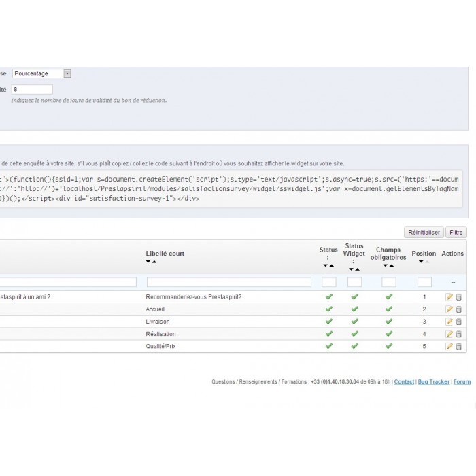Screen dimensions: 476x476
Task: Sort Libellé court descending arrow
Action: click(148, 262)
